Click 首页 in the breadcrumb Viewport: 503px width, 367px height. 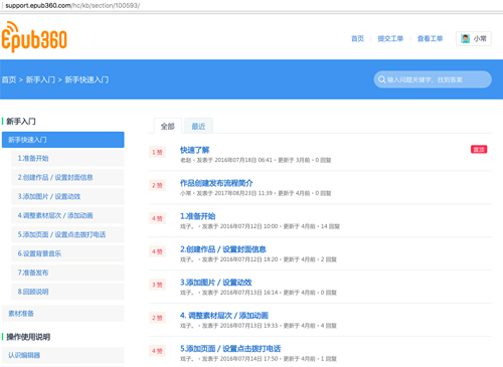point(9,80)
